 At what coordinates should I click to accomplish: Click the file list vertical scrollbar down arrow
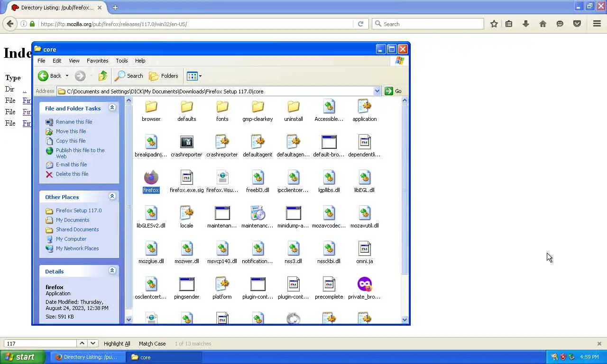click(x=405, y=319)
